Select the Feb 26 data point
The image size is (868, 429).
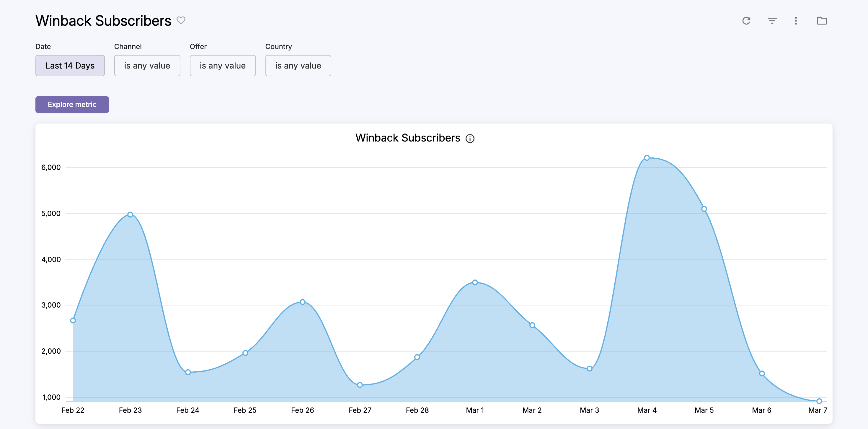(303, 302)
